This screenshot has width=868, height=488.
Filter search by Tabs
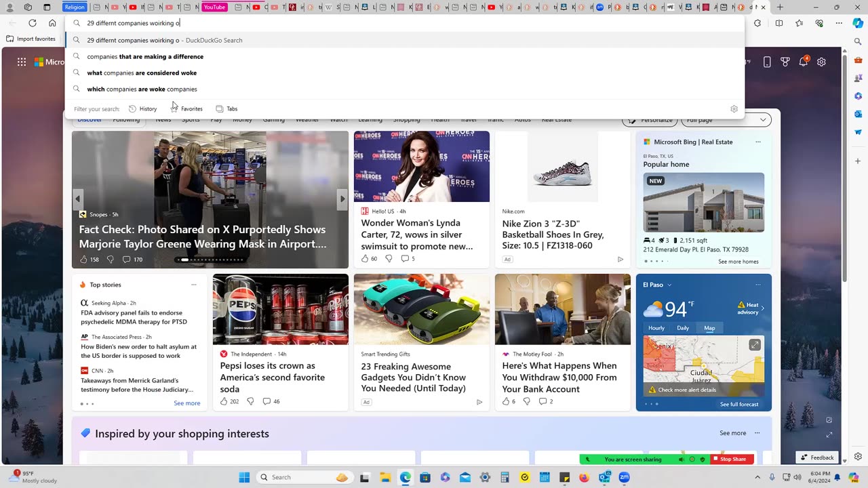[226, 108]
